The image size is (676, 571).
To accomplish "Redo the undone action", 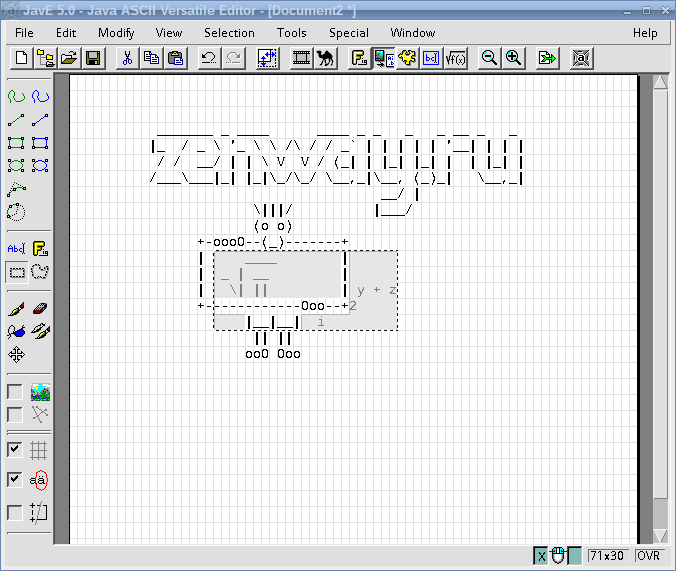I will coord(233,58).
